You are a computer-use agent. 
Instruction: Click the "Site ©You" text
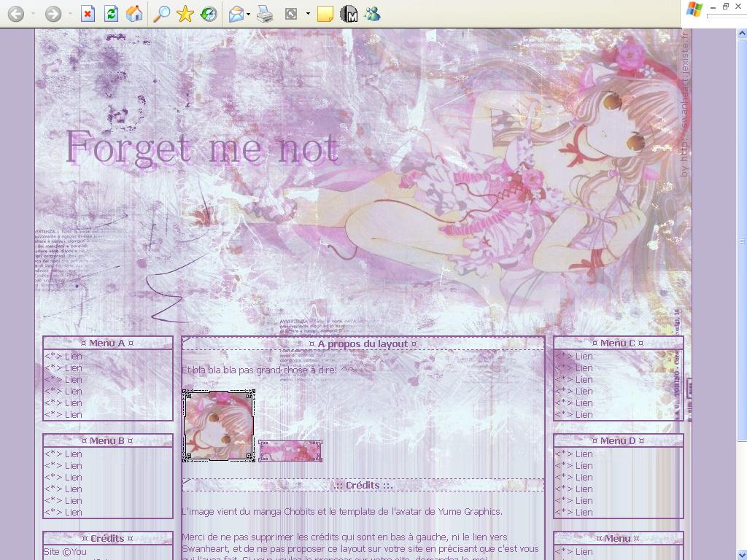(65, 551)
